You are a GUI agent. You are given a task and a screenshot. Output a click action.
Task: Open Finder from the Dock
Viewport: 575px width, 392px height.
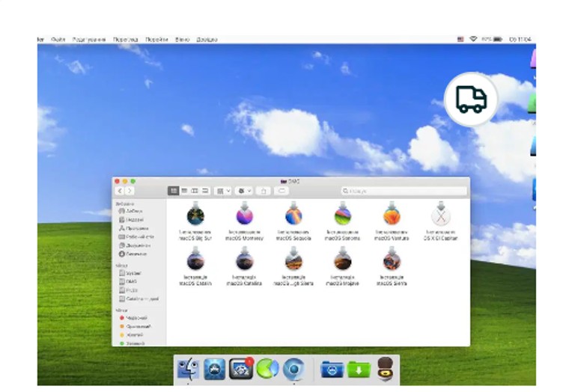188,369
